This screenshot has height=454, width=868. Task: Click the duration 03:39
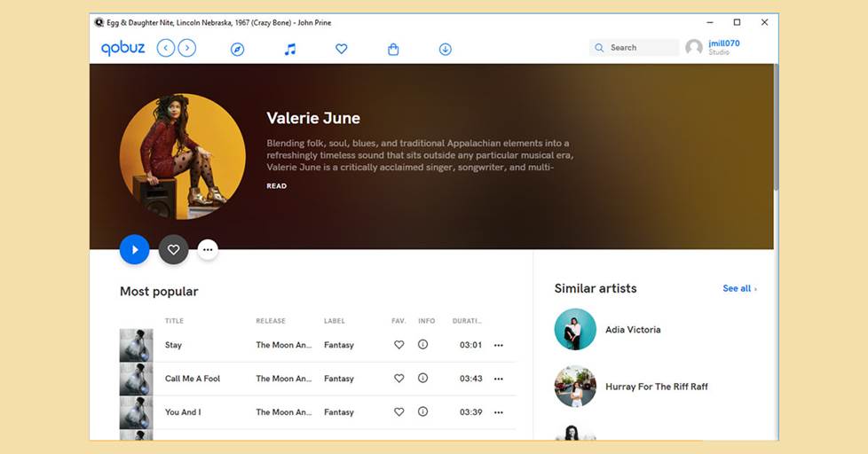tap(470, 412)
